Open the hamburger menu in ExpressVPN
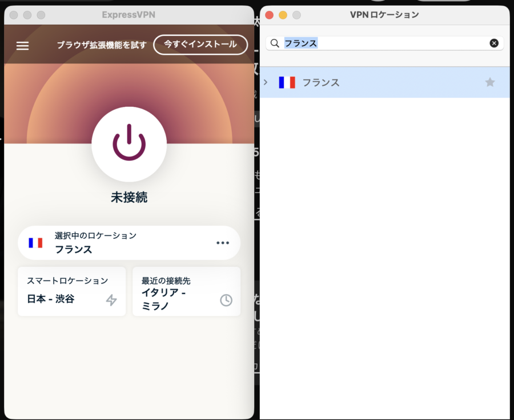Screen dimensions: 514x420 point(23,46)
